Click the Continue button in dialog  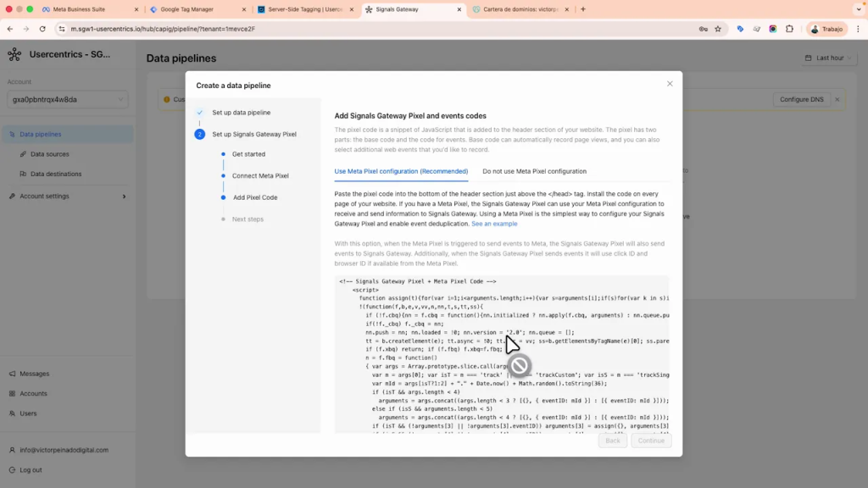pyautogui.click(x=651, y=441)
